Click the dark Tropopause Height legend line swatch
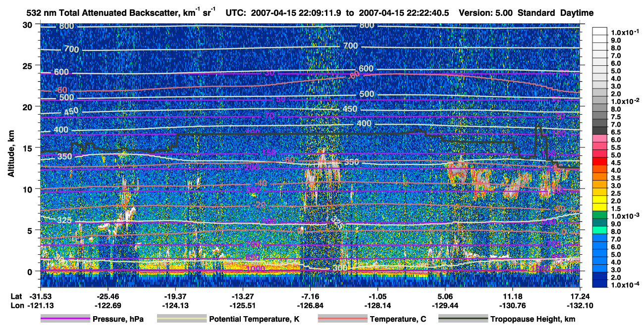Screen dimensions: 644x330 point(462,319)
